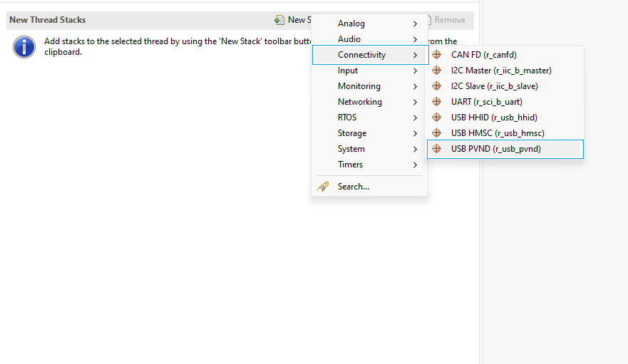Expand the arrow beside RTOS
The height and width of the screenshot is (364, 628).
415,118
